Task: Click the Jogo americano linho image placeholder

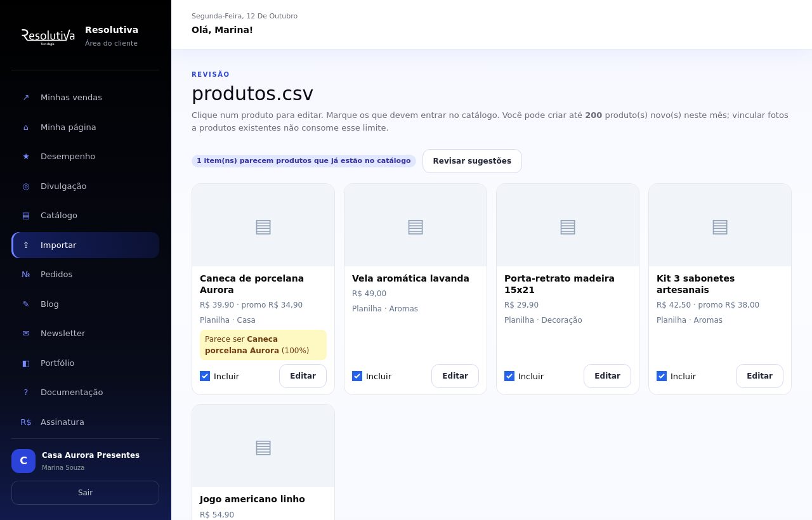Action: (263, 446)
